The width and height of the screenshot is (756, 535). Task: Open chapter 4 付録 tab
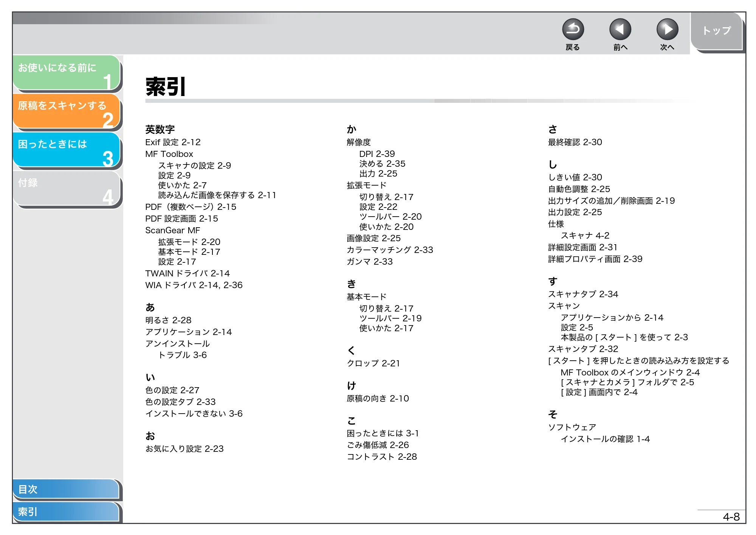point(67,188)
